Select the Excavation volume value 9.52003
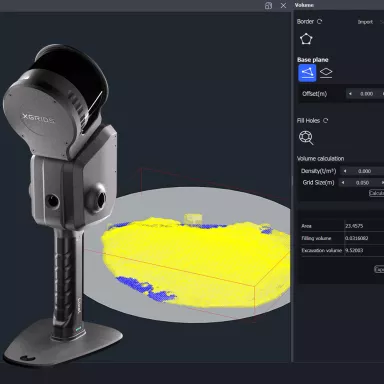This screenshot has width=384, height=384. click(354, 250)
